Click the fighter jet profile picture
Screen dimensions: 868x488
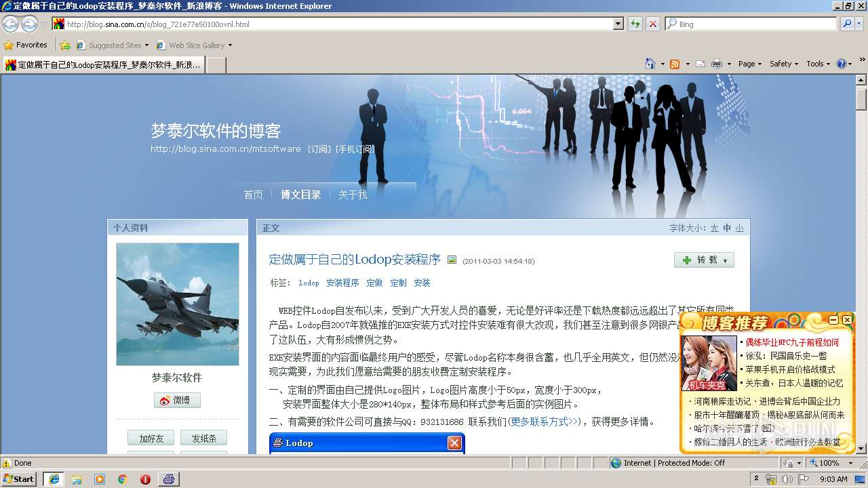[x=178, y=304]
